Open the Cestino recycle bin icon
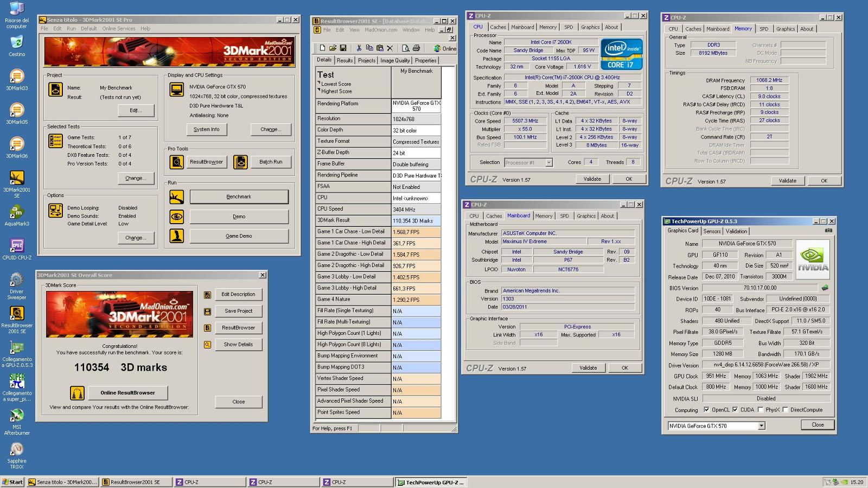Viewport: 868px width, 488px height. 17,46
